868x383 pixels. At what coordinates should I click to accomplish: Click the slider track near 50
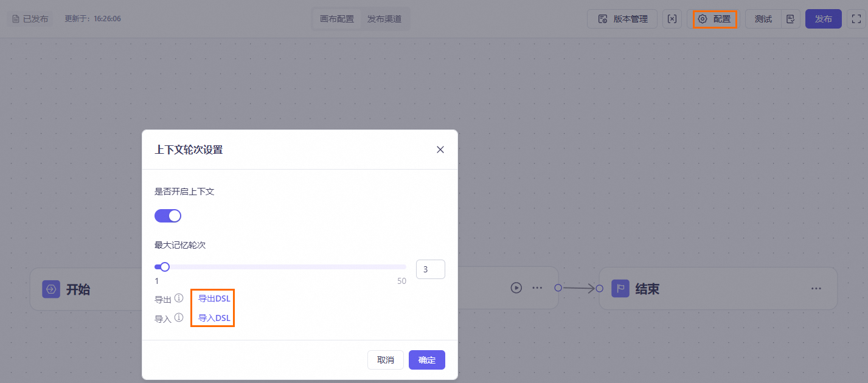click(401, 266)
